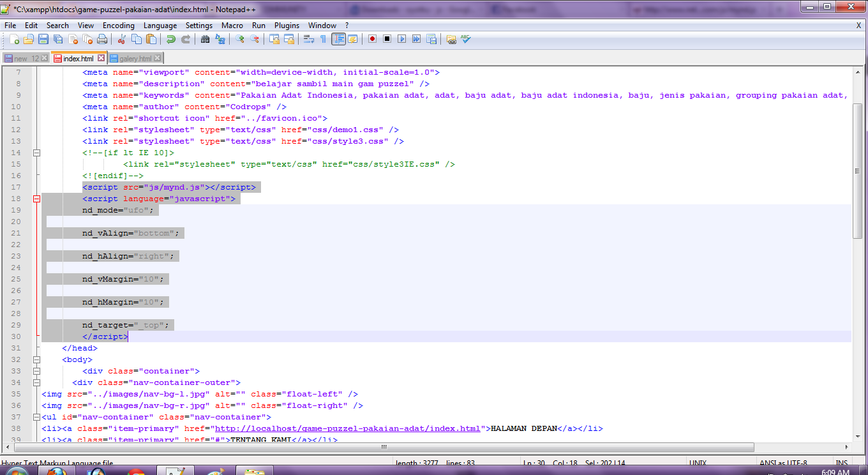
Task: Disable the indent guide toolbar toggle
Action: coord(338,39)
